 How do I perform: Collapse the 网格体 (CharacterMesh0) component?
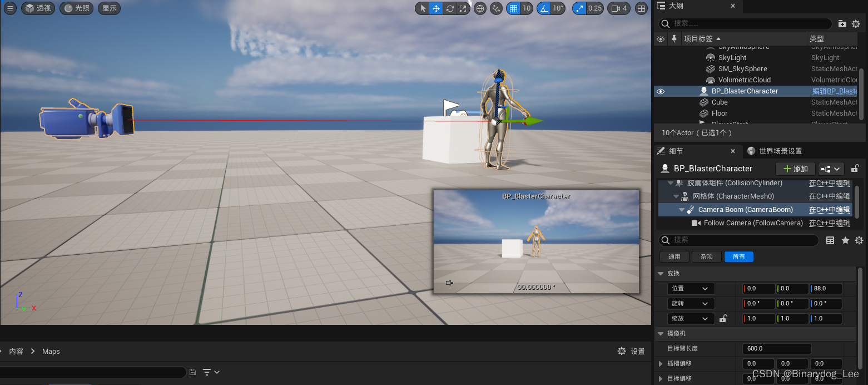click(676, 196)
